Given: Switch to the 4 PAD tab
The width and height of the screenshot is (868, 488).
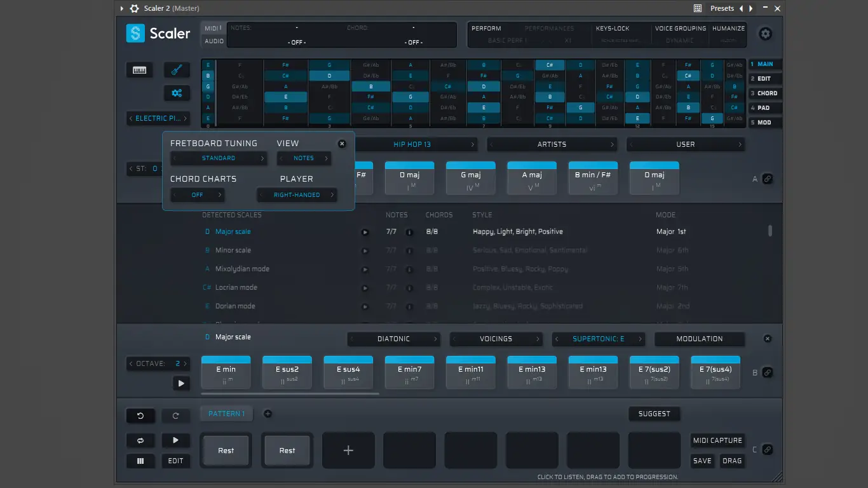Looking at the screenshot, I should [x=764, y=107].
